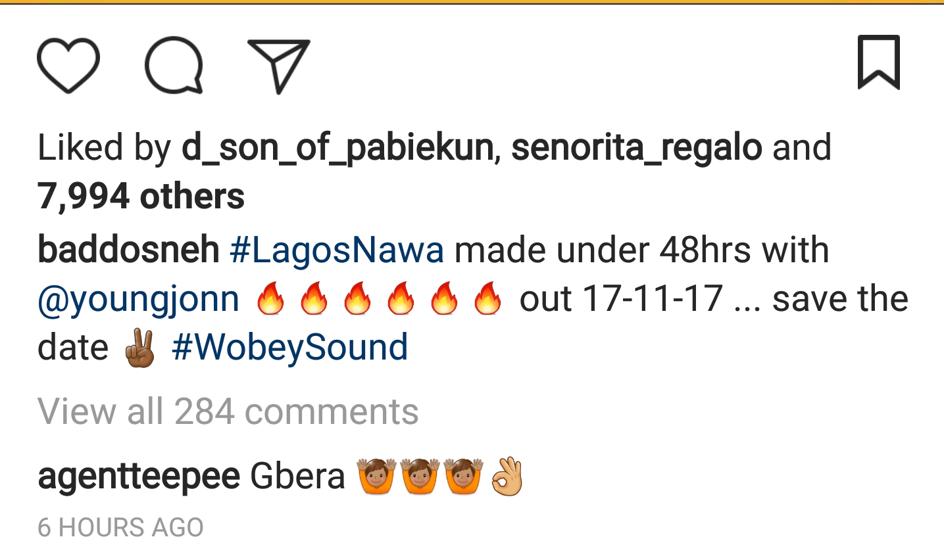Share the post using the paper plane icon
Image resolution: width=944 pixels, height=560 pixels.
pyautogui.click(x=279, y=65)
